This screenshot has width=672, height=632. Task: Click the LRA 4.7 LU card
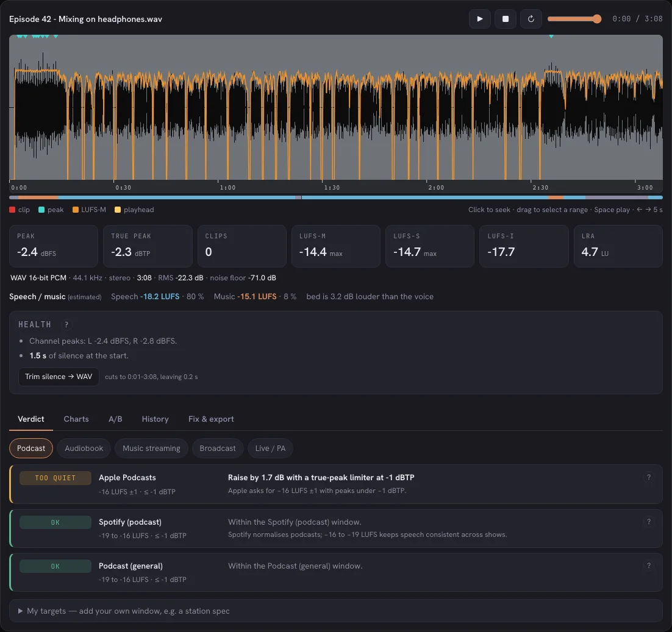[618, 246]
